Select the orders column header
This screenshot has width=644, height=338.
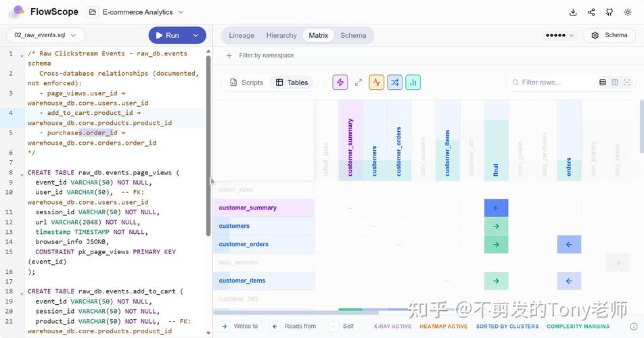tap(569, 141)
